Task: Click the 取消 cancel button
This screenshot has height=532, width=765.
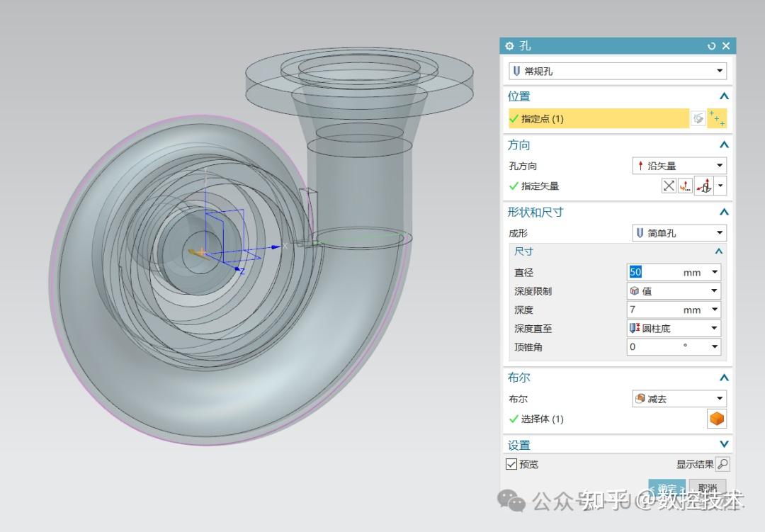Action: (707, 489)
